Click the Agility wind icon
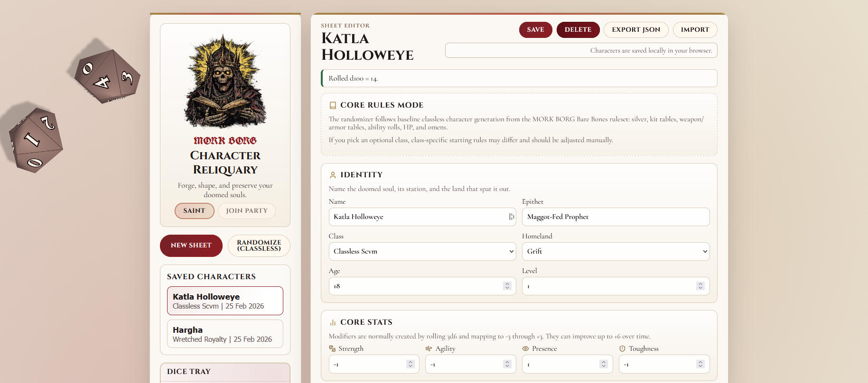Image resolution: width=868 pixels, height=383 pixels. [429, 348]
